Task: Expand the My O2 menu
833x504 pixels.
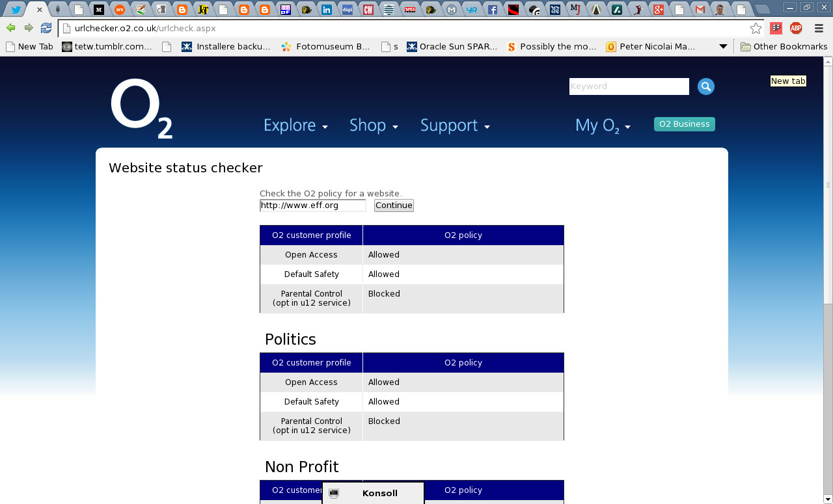Action: coord(603,126)
